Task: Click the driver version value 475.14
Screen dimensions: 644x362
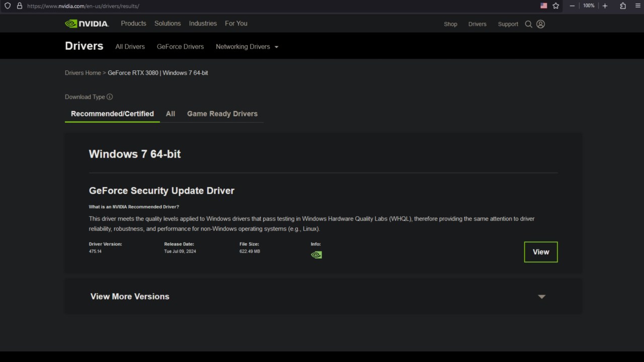Action: 95,251
